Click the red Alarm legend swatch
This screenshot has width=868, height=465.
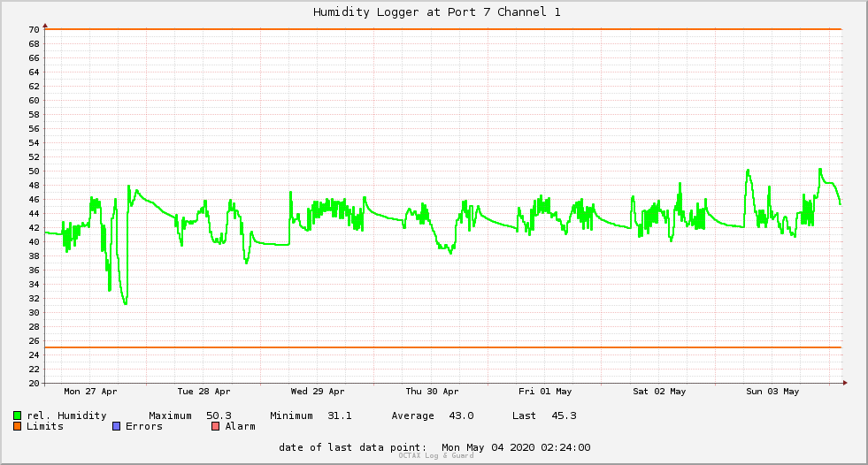(216, 426)
